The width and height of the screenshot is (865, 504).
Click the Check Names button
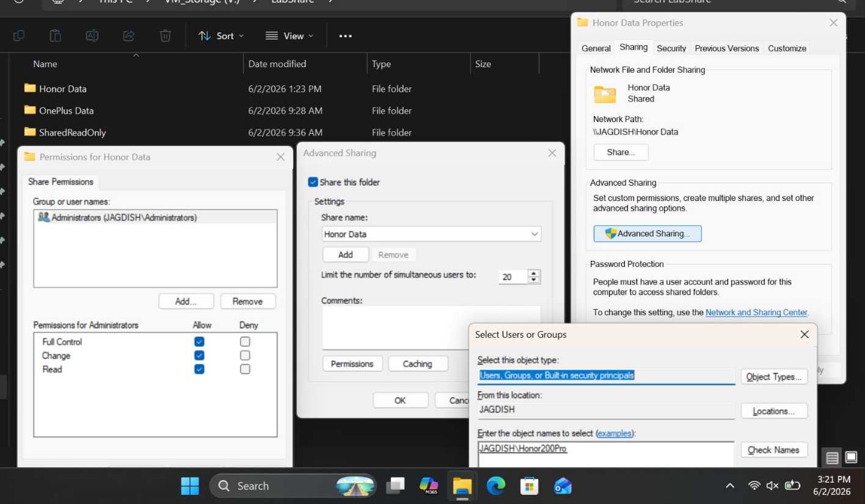point(774,450)
